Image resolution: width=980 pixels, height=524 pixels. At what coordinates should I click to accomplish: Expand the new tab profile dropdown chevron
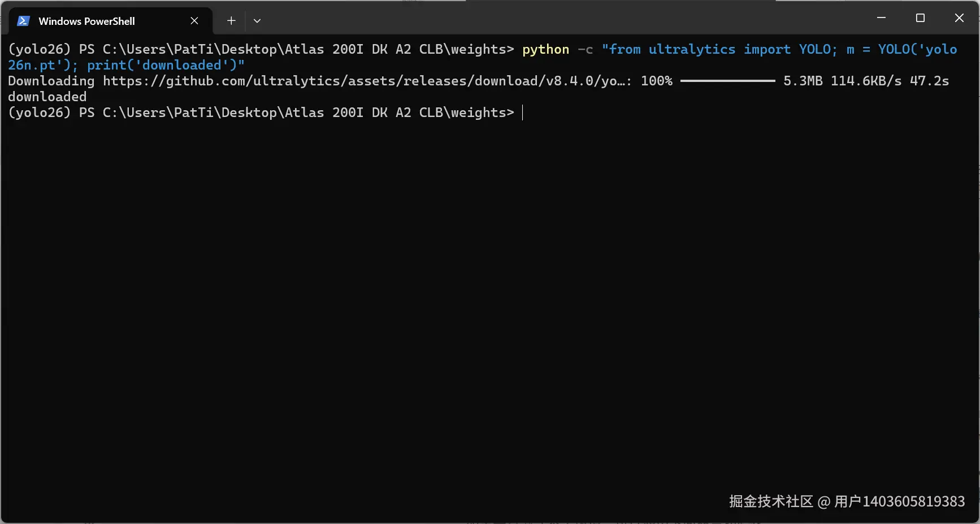point(257,21)
